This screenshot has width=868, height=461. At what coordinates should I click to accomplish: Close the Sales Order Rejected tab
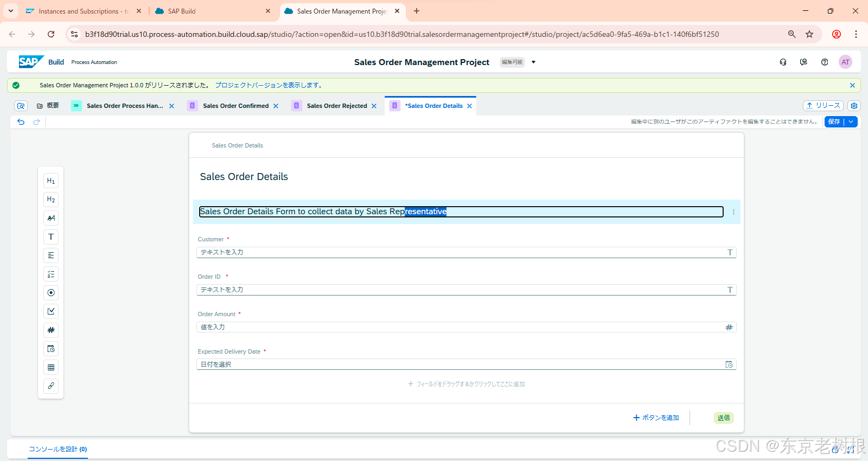[374, 106]
